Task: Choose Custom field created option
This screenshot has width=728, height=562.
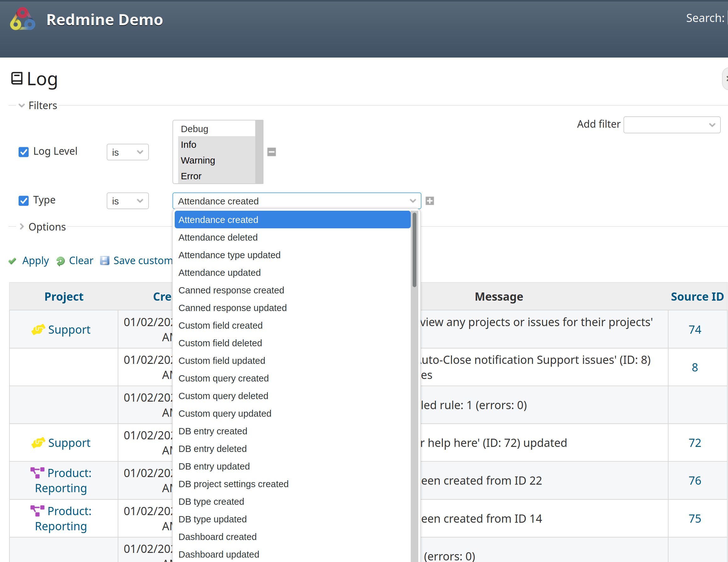Action: click(292, 326)
